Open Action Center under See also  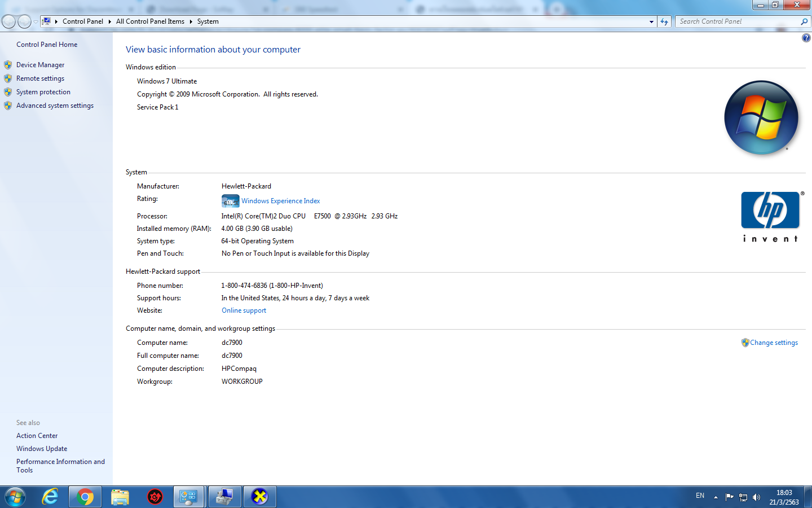(x=37, y=436)
